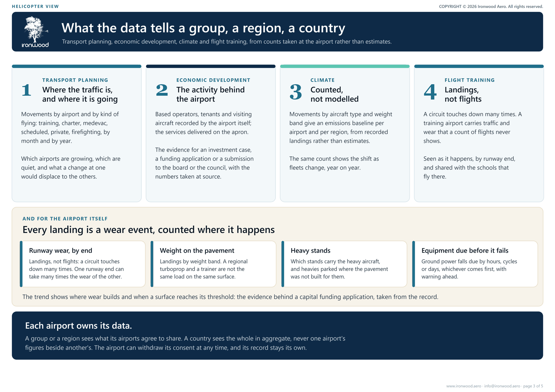
Task: Click the 'AND FOR THE AIRPORT ITSELF' label
Action: pos(65,219)
